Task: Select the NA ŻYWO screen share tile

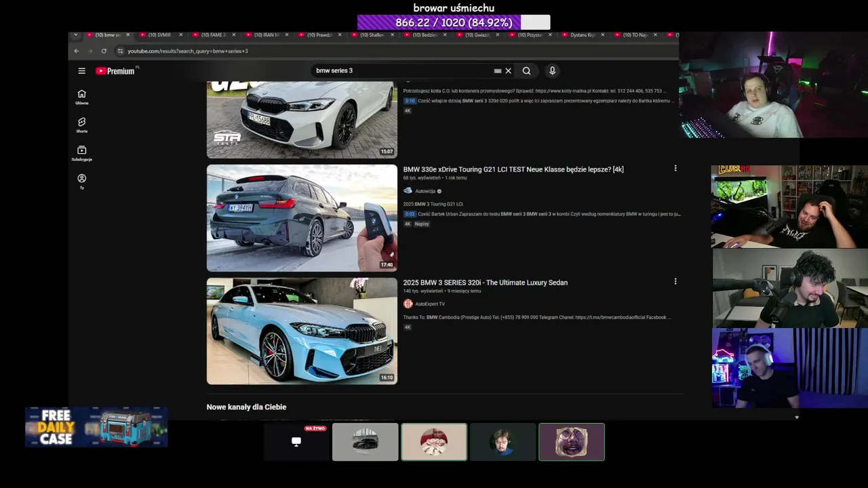Action: pos(296,442)
